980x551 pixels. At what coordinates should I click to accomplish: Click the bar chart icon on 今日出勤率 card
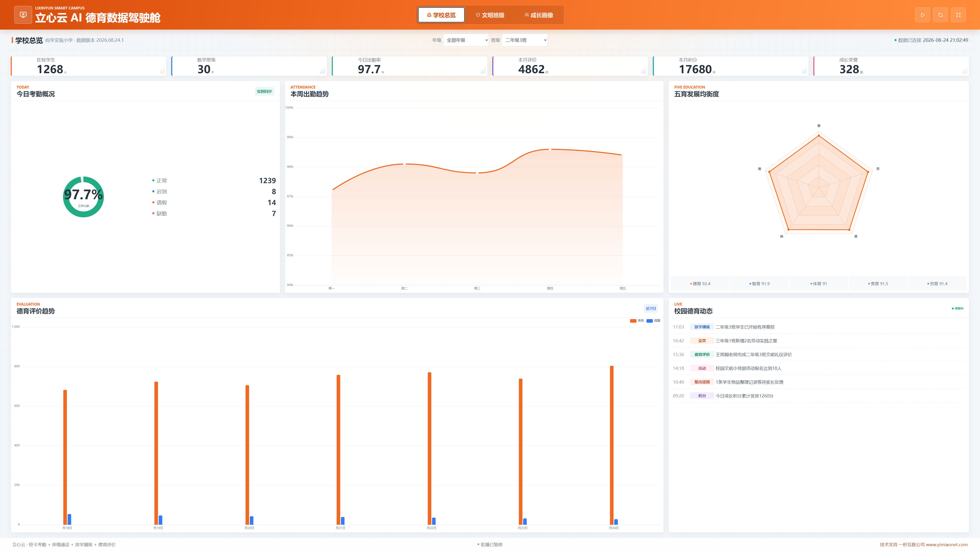[x=483, y=71]
